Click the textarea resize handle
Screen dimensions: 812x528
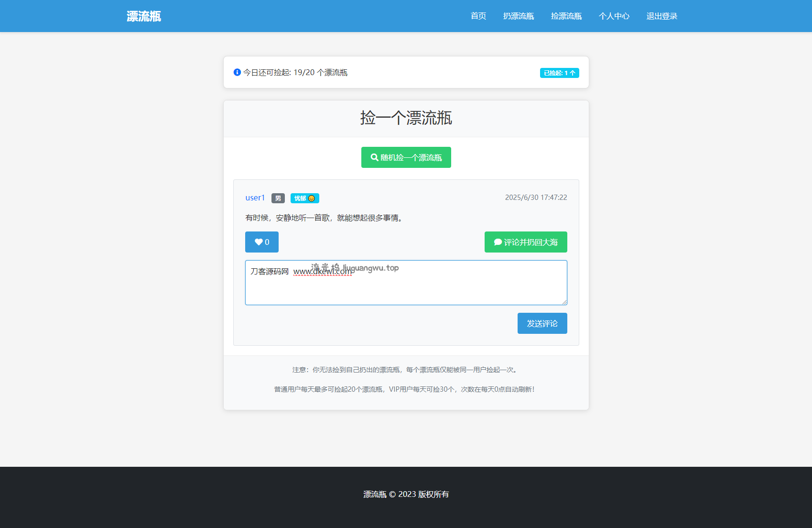tap(564, 302)
